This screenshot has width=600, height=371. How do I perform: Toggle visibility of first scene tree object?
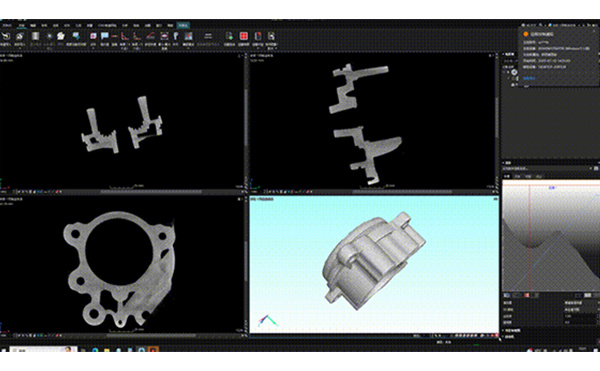(x=514, y=72)
